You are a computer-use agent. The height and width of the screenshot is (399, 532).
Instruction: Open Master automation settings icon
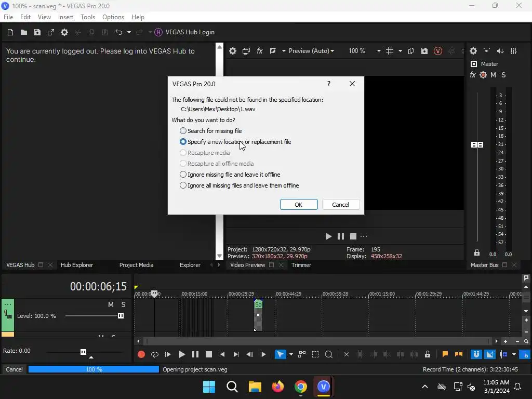pyautogui.click(x=483, y=75)
